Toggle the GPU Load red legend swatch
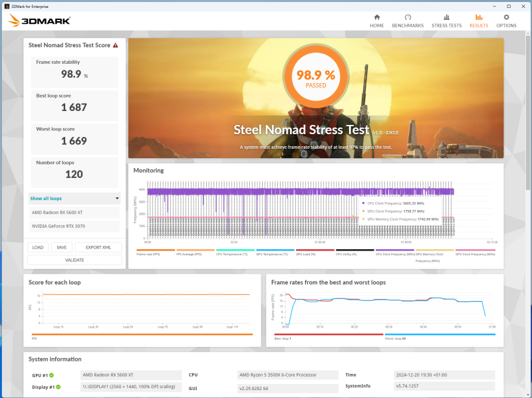The image size is (532, 398). pyautogui.click(x=315, y=250)
